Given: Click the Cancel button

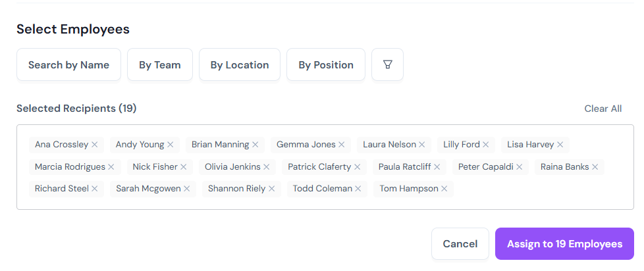Looking at the screenshot, I should [x=460, y=244].
